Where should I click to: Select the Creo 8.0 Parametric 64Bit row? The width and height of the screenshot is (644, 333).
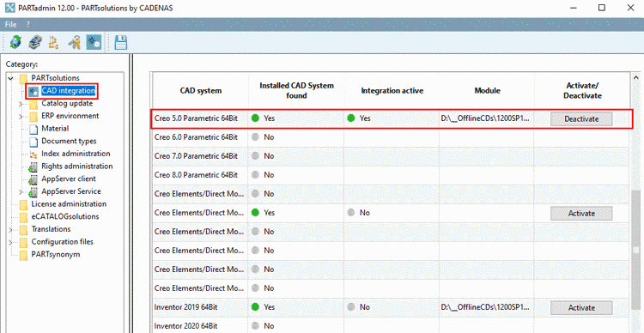click(391, 175)
